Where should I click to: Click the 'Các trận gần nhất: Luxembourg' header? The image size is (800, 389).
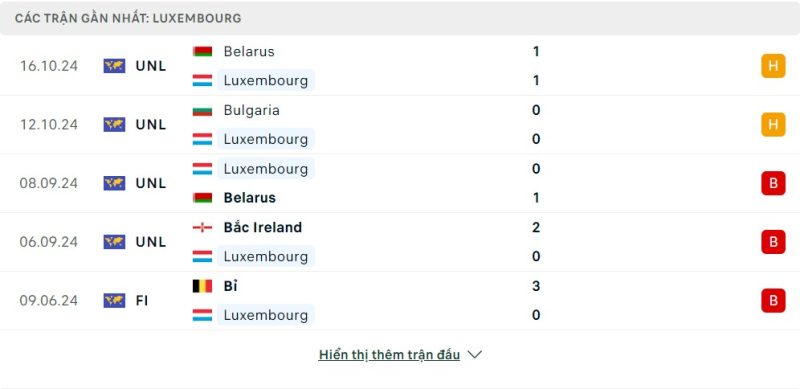click(x=128, y=18)
